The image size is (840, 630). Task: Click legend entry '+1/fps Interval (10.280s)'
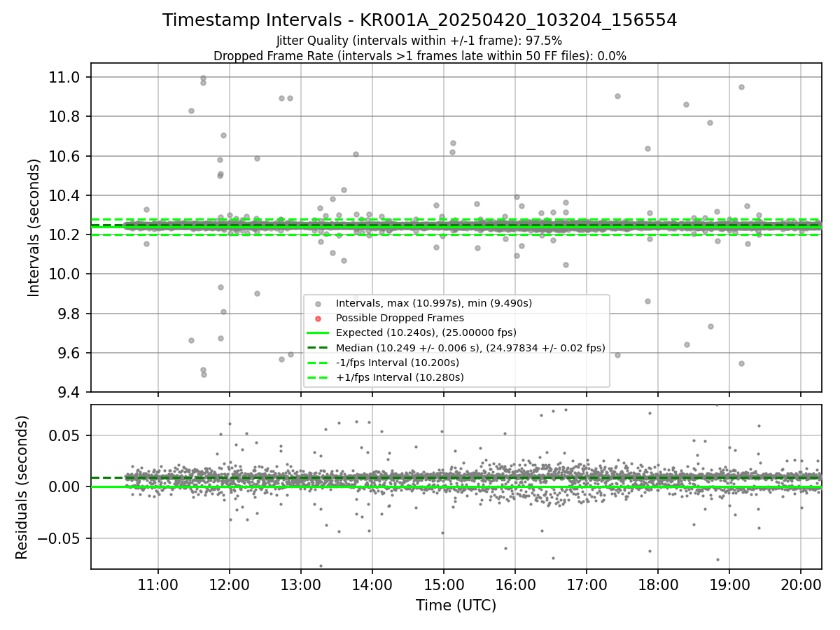coord(400,377)
